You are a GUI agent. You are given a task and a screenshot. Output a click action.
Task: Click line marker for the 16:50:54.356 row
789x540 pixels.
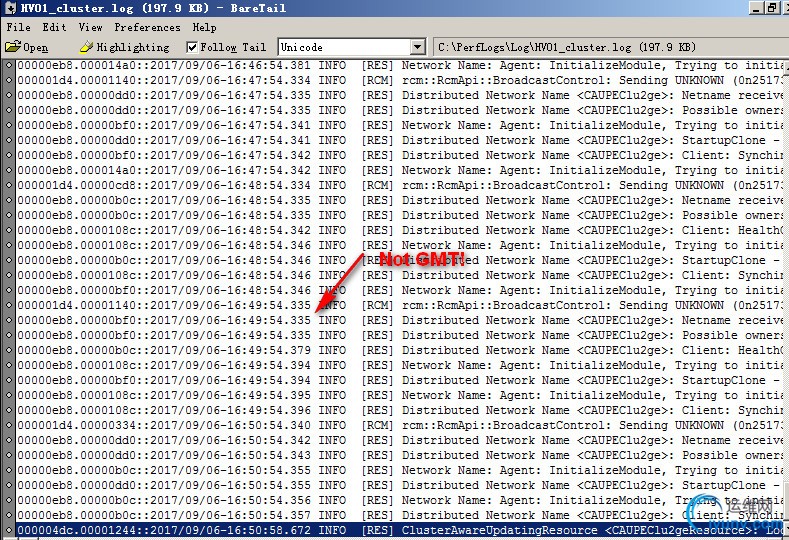9,500
